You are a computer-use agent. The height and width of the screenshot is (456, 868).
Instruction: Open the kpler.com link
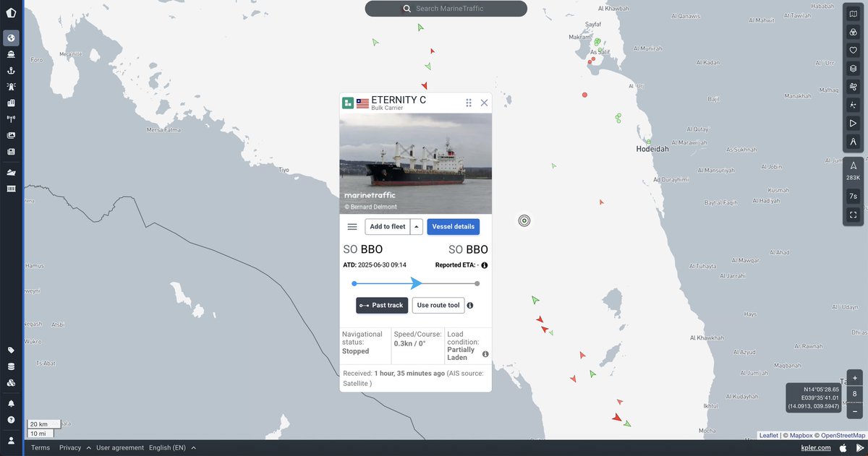click(815, 447)
